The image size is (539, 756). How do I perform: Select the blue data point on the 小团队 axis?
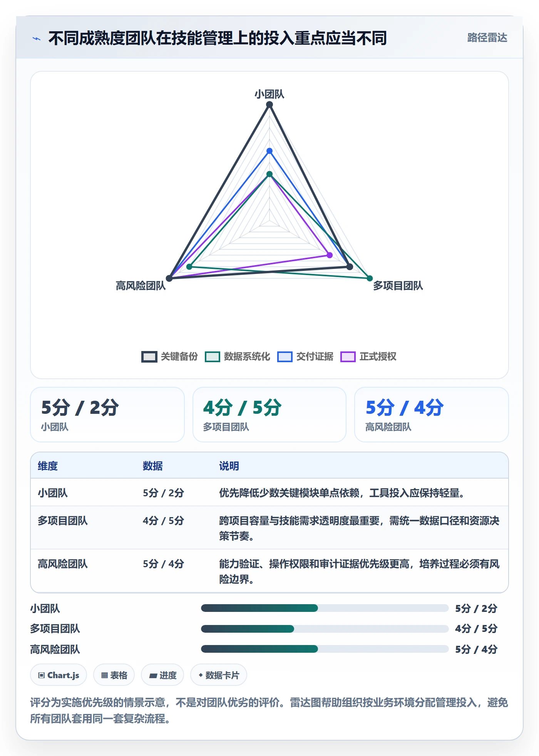pyautogui.click(x=269, y=151)
